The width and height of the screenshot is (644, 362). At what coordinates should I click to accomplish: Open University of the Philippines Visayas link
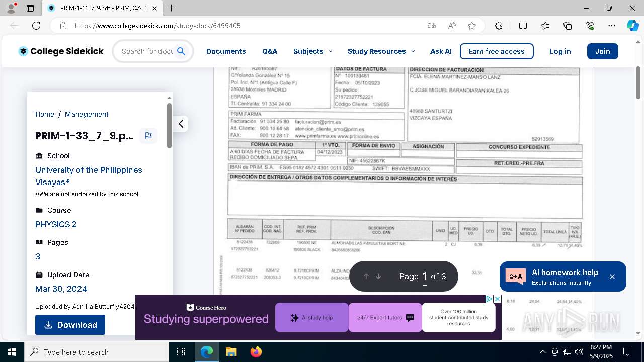coord(89,176)
